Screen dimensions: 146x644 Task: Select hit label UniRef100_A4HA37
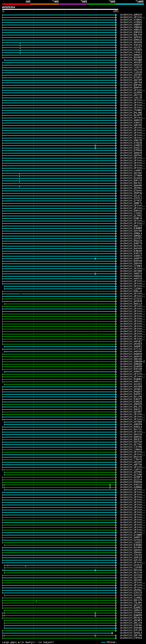click(131, 371)
